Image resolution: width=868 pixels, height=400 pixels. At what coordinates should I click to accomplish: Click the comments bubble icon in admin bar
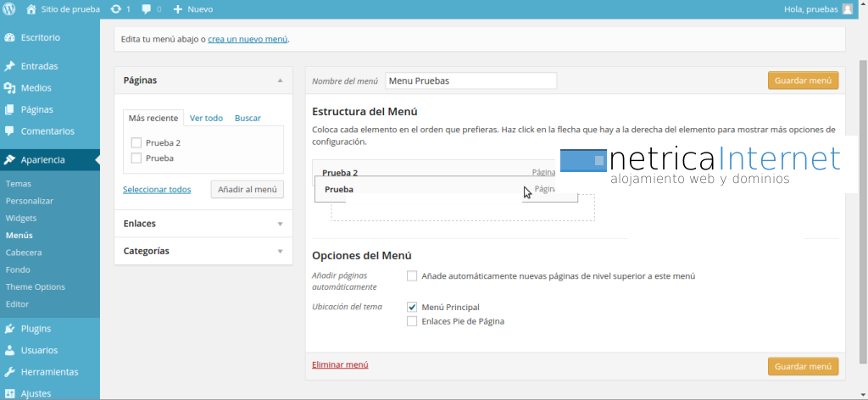[x=147, y=9]
